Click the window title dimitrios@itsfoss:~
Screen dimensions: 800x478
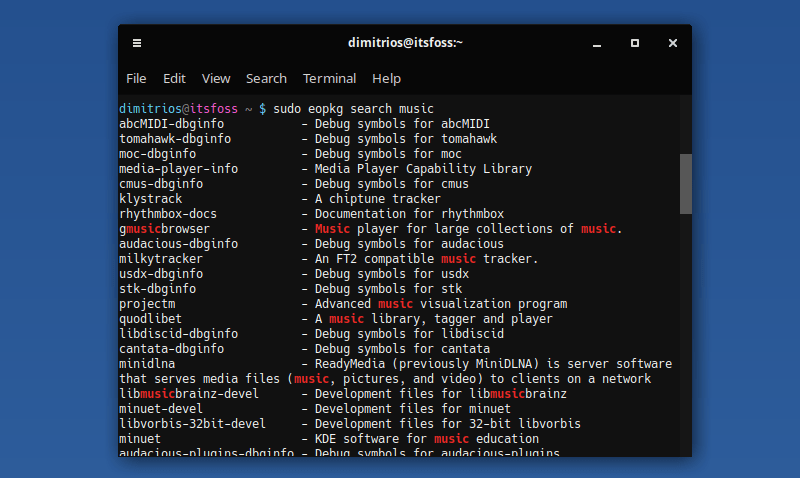[x=405, y=43]
